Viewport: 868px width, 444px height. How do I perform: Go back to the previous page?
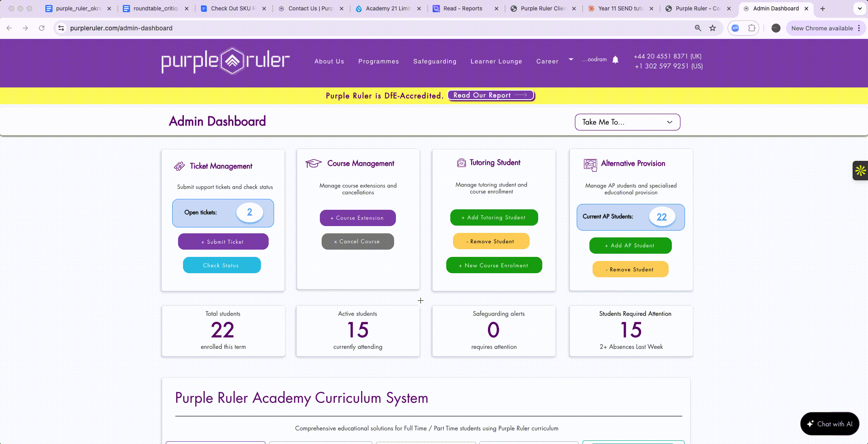pos(10,28)
